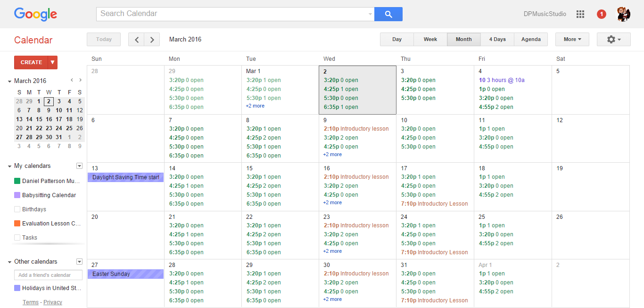Open 4:25p 2 open slot on March 8
The width and height of the screenshot is (644, 308).
pyautogui.click(x=264, y=138)
